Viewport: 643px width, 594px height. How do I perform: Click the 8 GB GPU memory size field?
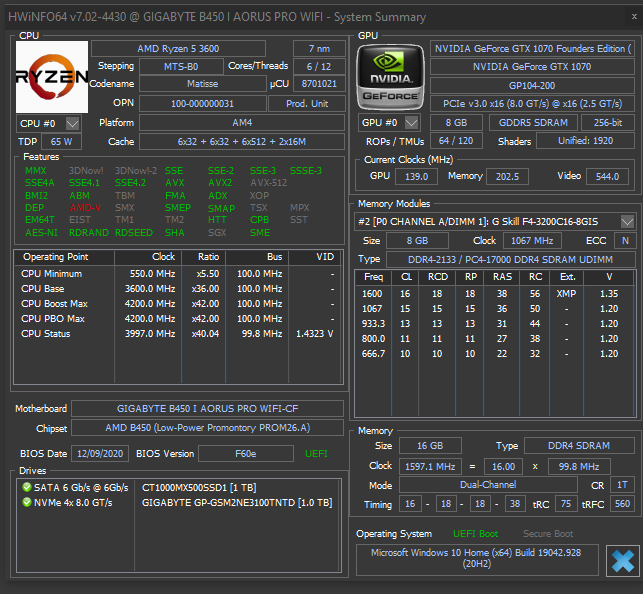[456, 123]
